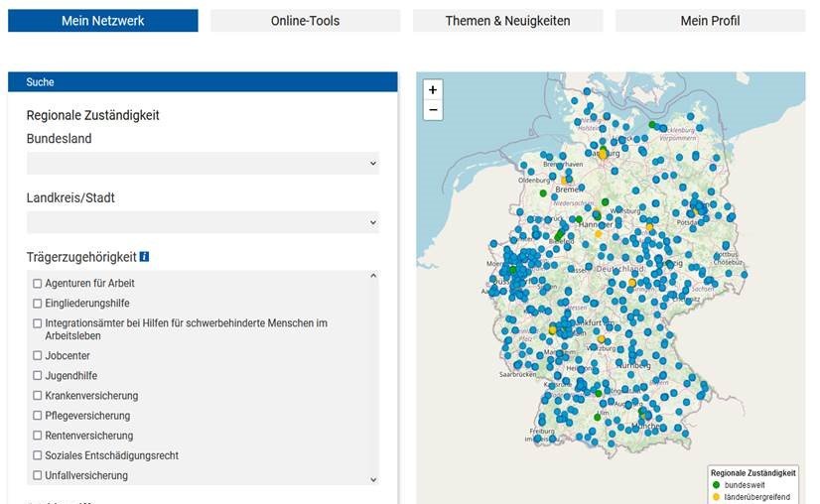Enable the Jobcenter checkbox
The width and height of the screenshot is (820, 504).
[38, 356]
